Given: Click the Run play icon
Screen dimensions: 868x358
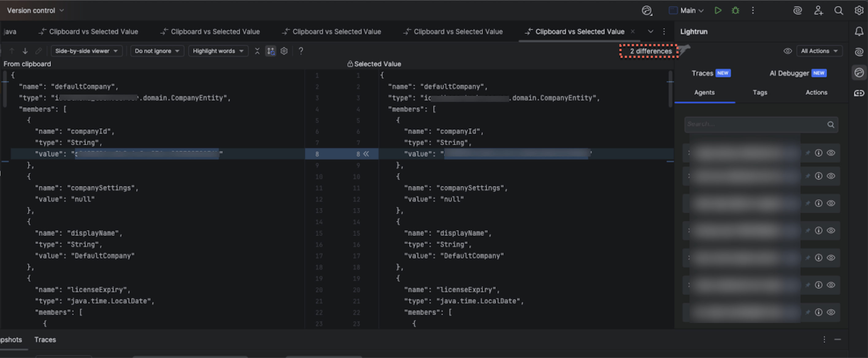Looking at the screenshot, I should click(718, 10).
